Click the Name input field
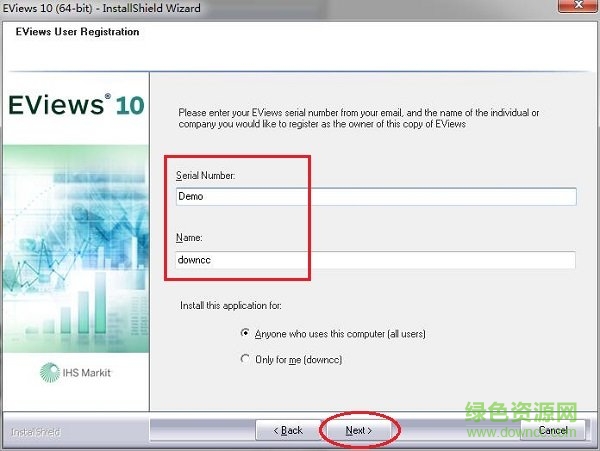Viewport: 600px width, 451px height. point(375,260)
